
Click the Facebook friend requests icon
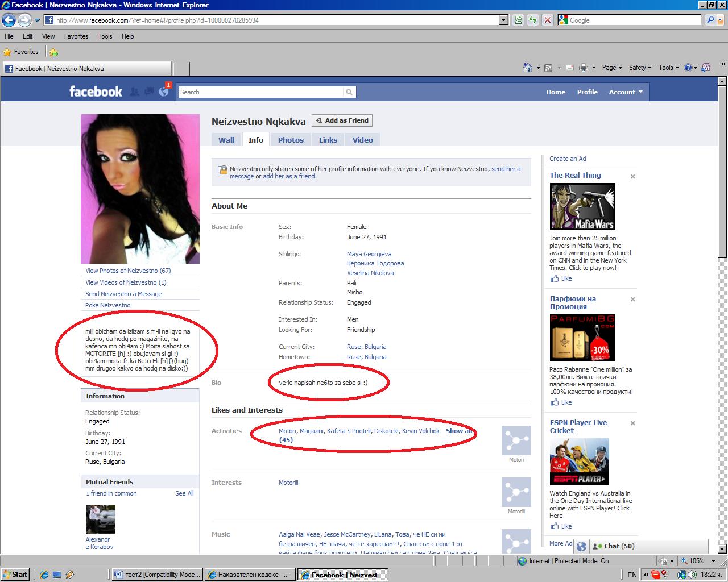pos(135,92)
